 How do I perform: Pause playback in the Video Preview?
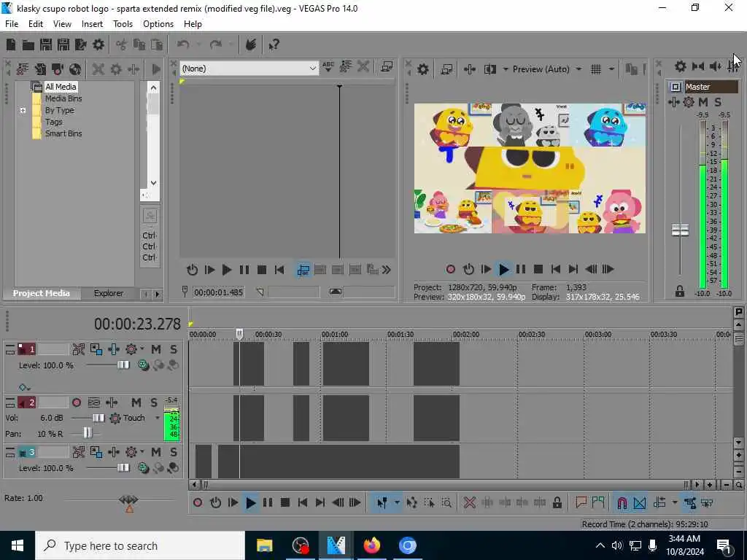pyautogui.click(x=521, y=269)
